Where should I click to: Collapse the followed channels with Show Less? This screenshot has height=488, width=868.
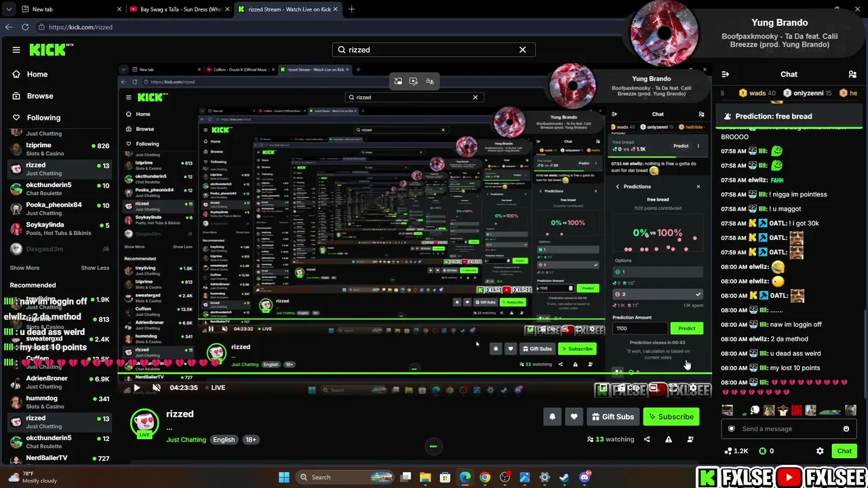[x=95, y=268]
